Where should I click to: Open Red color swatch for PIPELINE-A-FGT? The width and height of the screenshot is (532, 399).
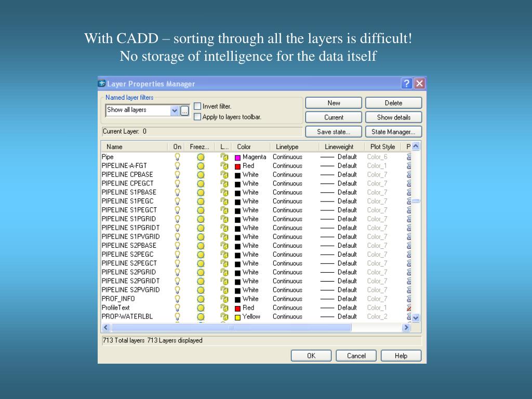coord(237,166)
